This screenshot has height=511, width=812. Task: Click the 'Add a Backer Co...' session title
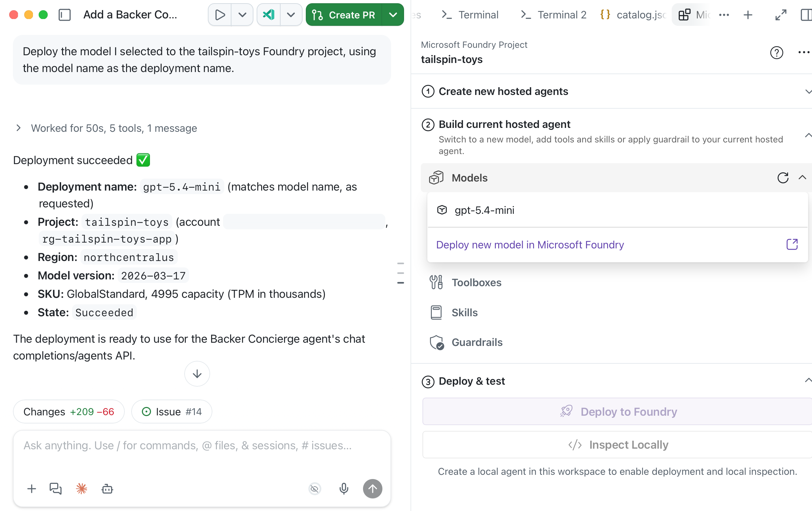click(130, 15)
